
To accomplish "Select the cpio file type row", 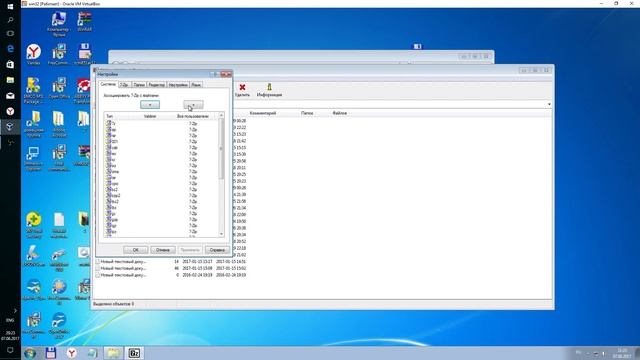I will 162,184.
